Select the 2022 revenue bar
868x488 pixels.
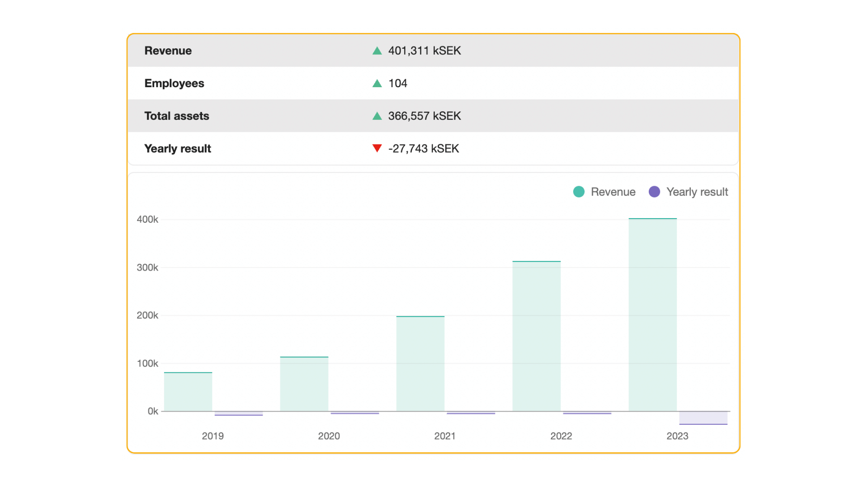point(537,336)
